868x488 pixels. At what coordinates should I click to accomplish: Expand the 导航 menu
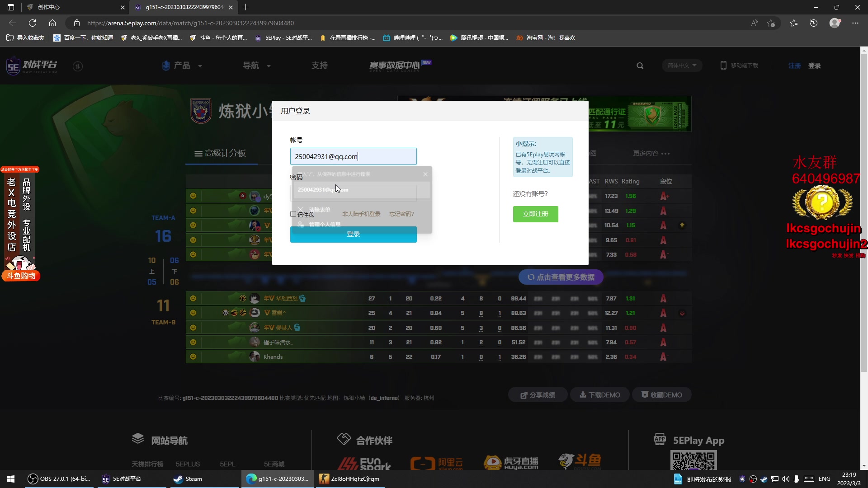coord(257,66)
